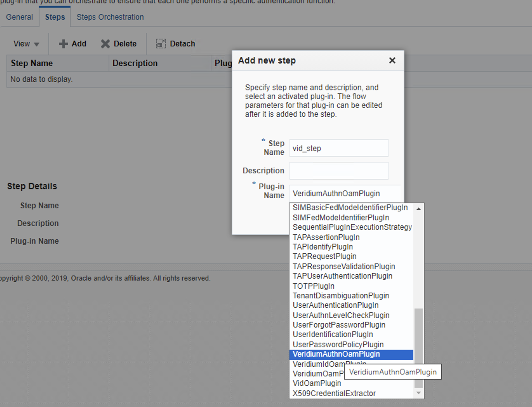Select UserAuthenticationPlugIn option
Viewport: 532px width, 407px height.
336,305
